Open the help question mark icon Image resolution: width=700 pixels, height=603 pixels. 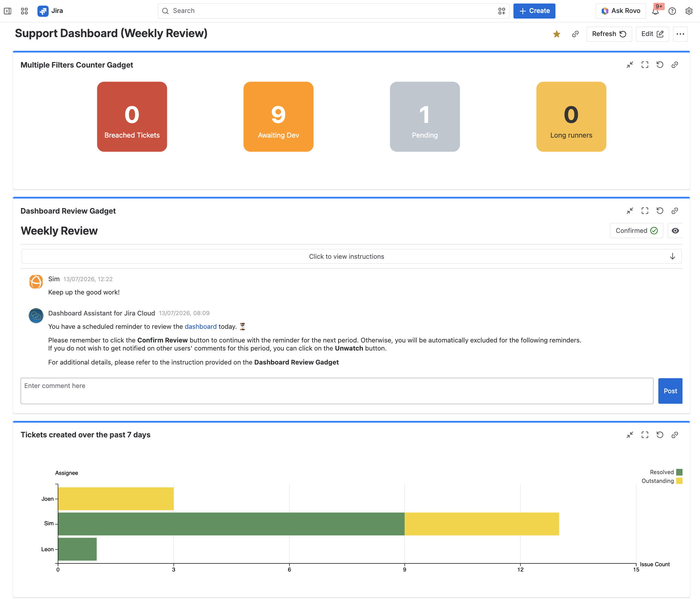(x=672, y=11)
